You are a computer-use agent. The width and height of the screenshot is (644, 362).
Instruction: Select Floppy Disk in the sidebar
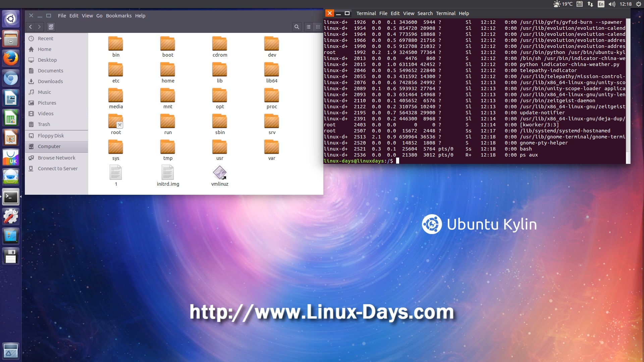pos(56,136)
